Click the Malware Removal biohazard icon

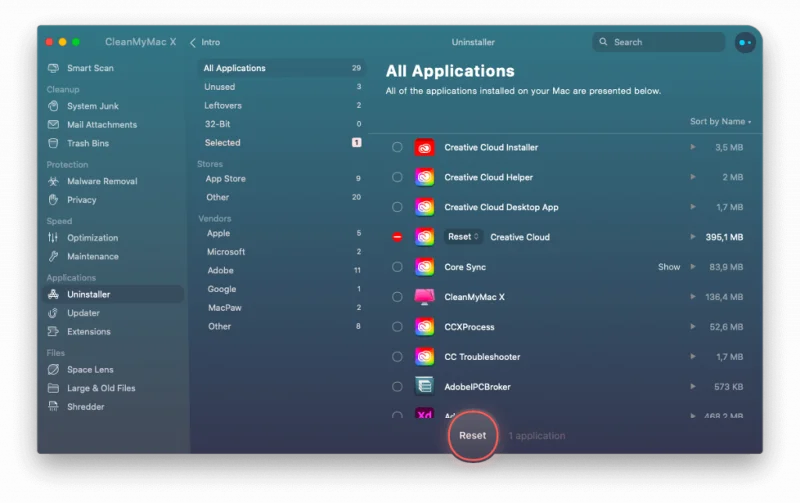tap(53, 181)
